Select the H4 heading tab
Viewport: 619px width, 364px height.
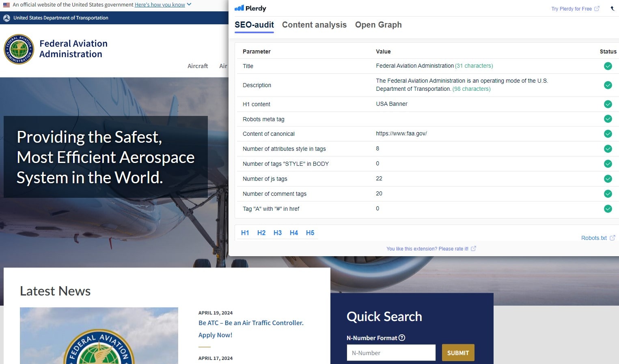click(294, 233)
